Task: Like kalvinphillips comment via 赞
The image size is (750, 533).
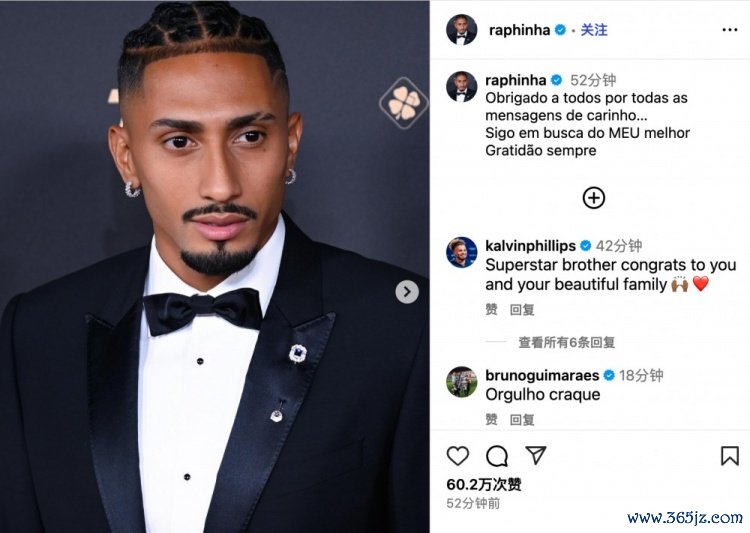Action: tap(491, 310)
